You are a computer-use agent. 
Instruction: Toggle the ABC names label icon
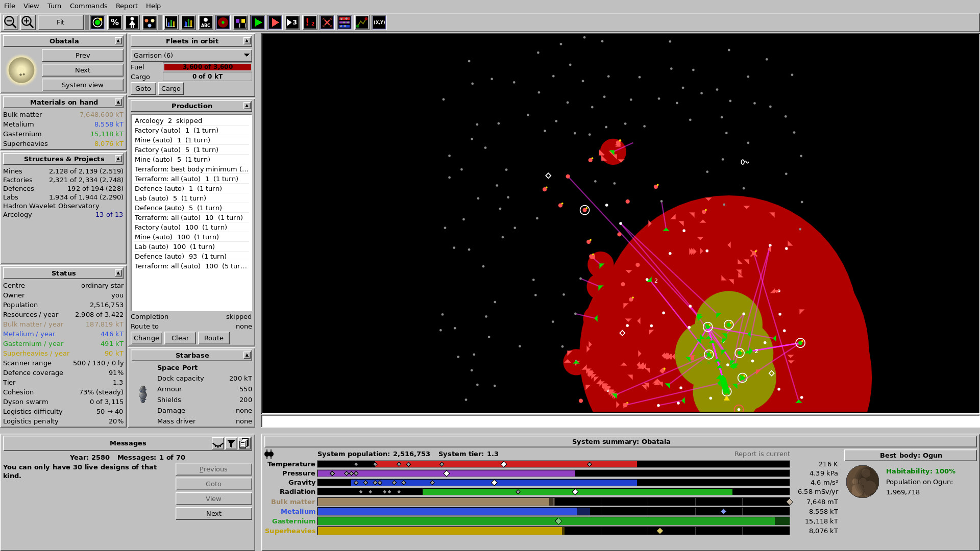tap(206, 22)
